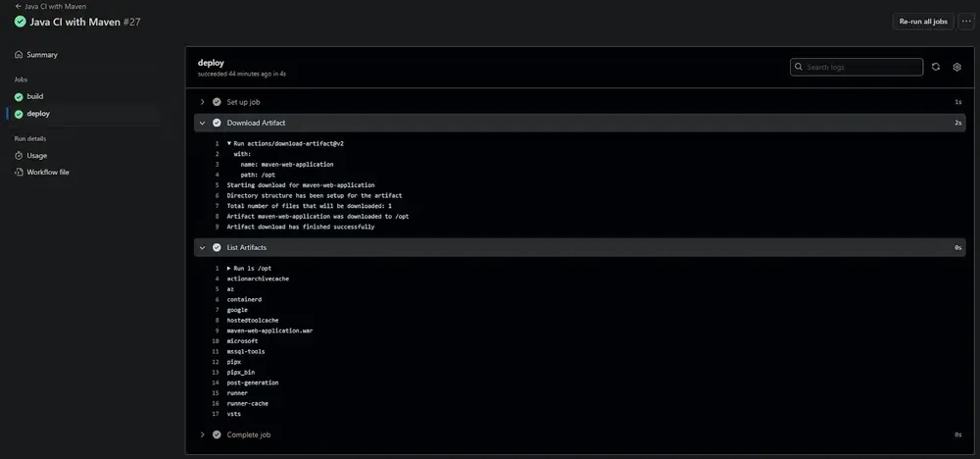Collapse the 'Run actions/download-artifact@v2' log group
The width and height of the screenshot is (980, 459).
229,143
